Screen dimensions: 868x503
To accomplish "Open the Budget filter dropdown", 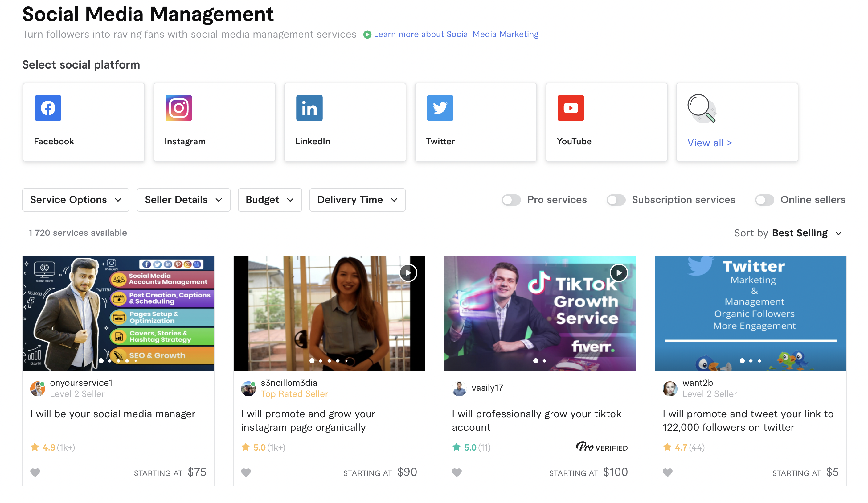I will pos(270,200).
